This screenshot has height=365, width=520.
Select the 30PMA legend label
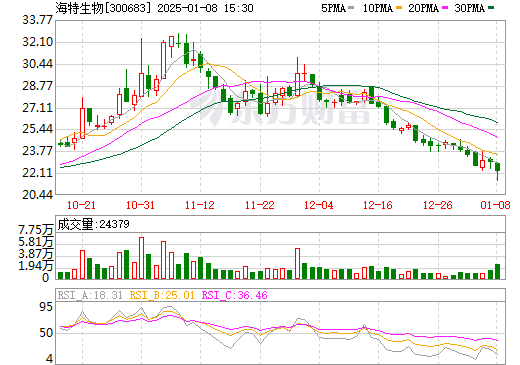pyautogui.click(x=469, y=8)
